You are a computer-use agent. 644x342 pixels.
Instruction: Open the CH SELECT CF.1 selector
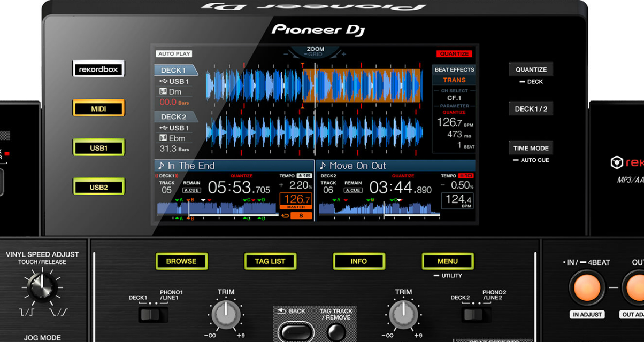coord(454,97)
